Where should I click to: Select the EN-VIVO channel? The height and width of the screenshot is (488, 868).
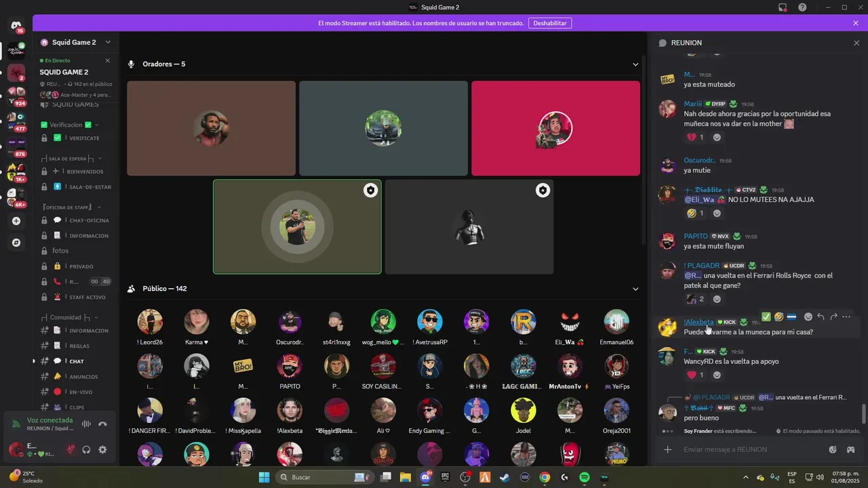click(76, 392)
